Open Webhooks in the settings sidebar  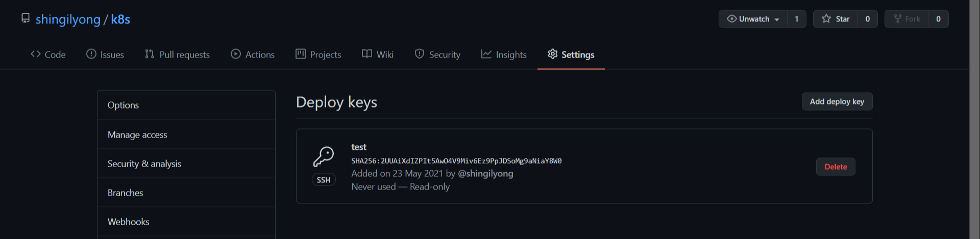tap(186, 222)
